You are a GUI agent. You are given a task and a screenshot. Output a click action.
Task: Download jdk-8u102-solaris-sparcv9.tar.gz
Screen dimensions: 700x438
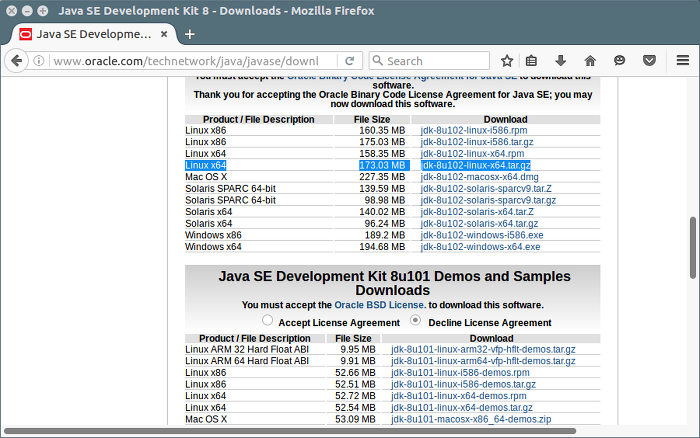point(488,200)
